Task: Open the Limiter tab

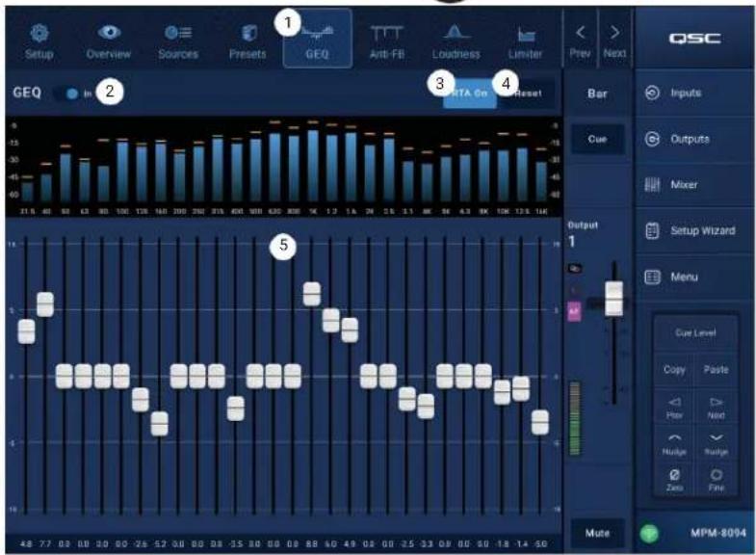Action: pyautogui.click(x=525, y=41)
